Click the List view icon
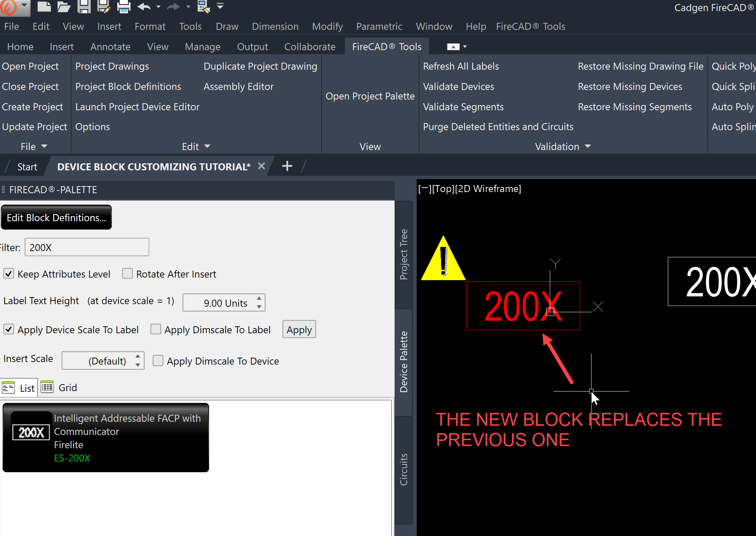The image size is (756, 536). [x=8, y=387]
